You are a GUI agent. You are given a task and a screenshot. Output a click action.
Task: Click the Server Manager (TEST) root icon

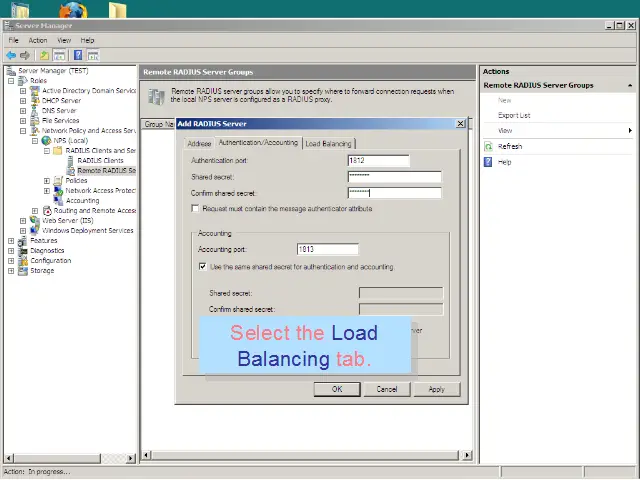click(x=11, y=71)
